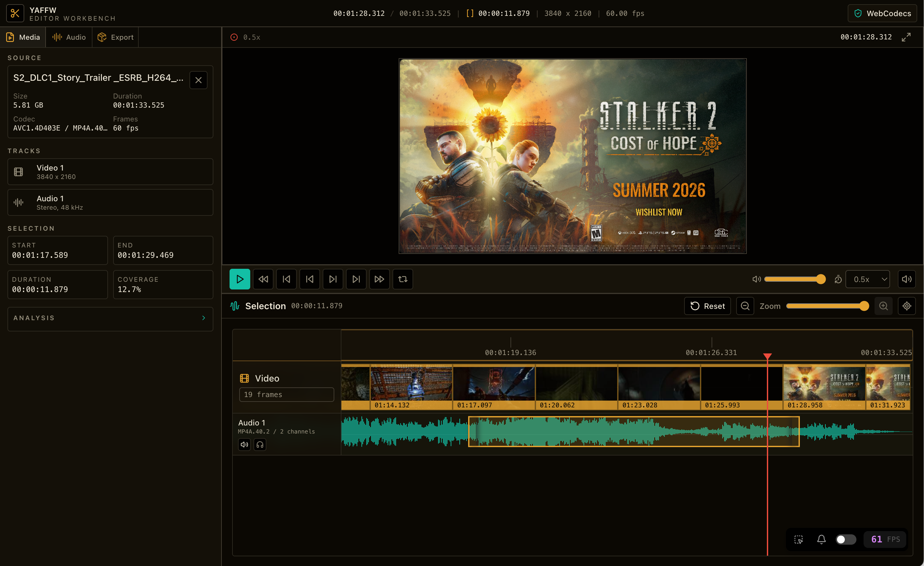Solo Audio 1 track with headphones button
Image resolution: width=924 pixels, height=566 pixels.
[260, 445]
